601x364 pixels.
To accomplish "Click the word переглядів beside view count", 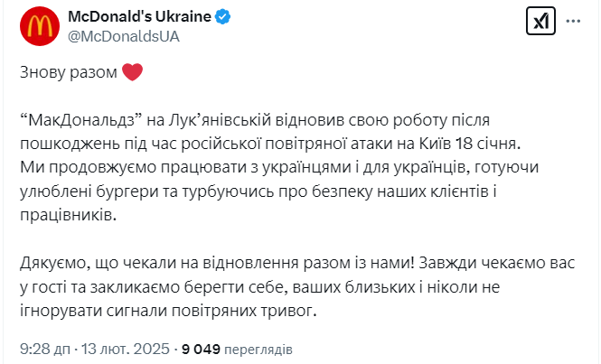I will click(258, 348).
